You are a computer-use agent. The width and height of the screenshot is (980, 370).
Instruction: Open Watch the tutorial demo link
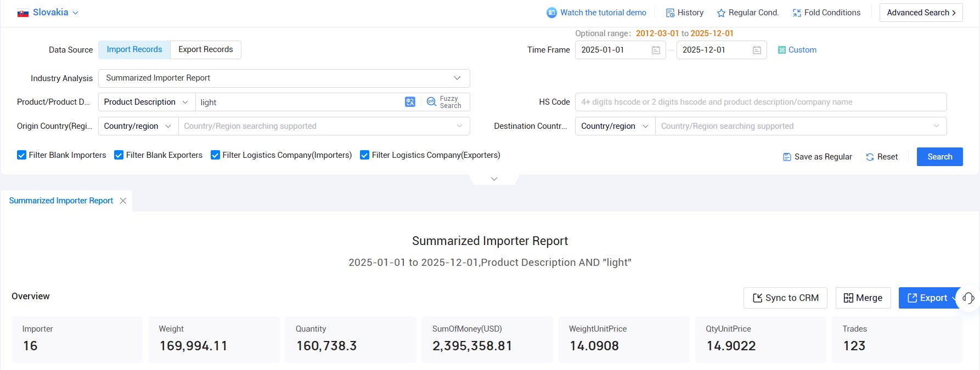(603, 13)
